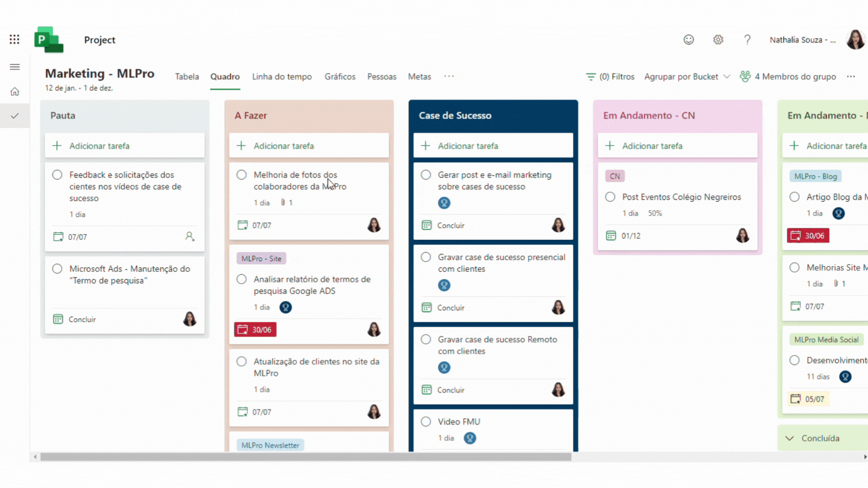Click the Marketing - MLPro project title

(x=100, y=73)
